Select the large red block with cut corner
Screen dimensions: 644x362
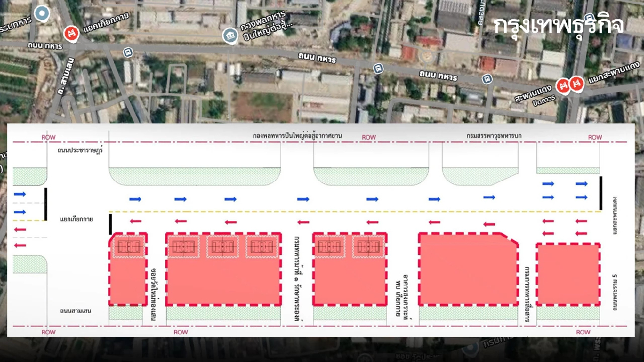pos(469,269)
